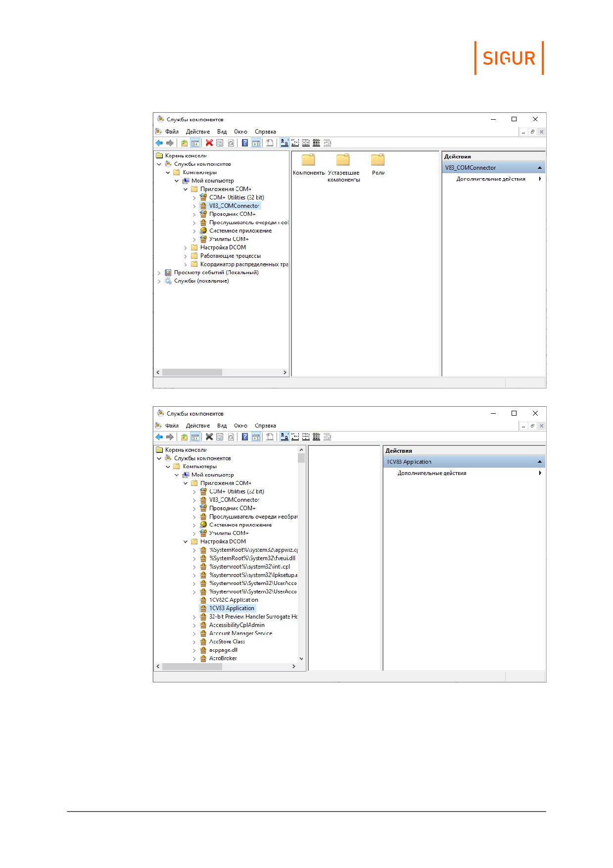Select 1CV82C Application in the lower window tree
Image resolution: width=613 pixels, height=868 pixels.
(234, 600)
